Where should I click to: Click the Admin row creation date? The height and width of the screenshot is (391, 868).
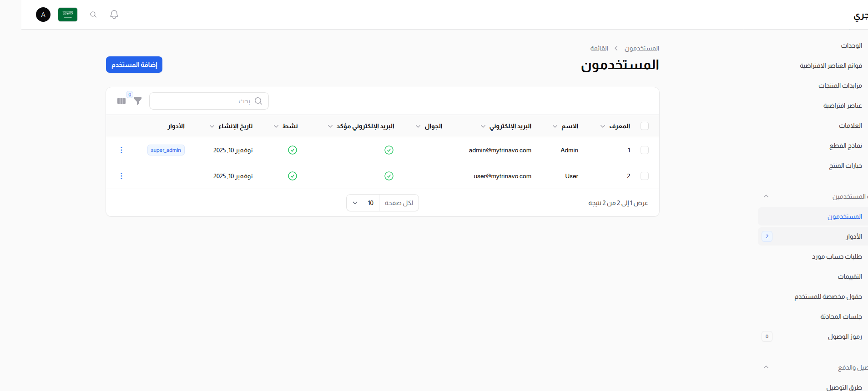pyautogui.click(x=233, y=150)
